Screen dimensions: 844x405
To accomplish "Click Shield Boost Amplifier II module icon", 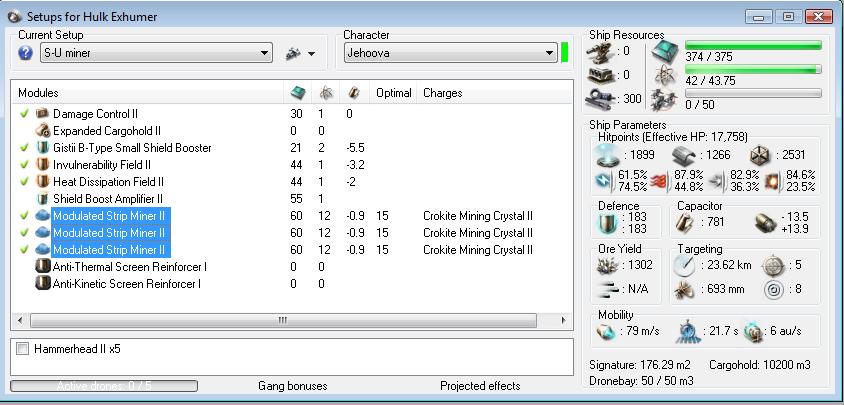I will click(x=43, y=199).
